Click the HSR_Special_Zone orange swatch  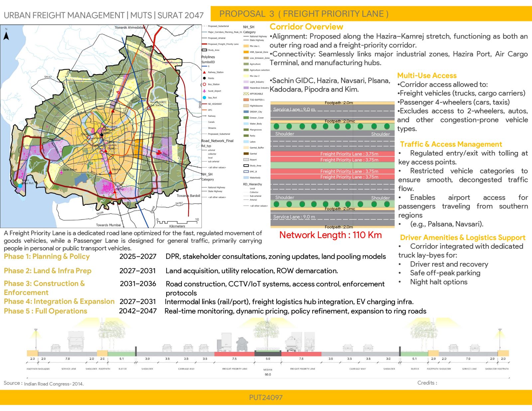tap(246, 52)
